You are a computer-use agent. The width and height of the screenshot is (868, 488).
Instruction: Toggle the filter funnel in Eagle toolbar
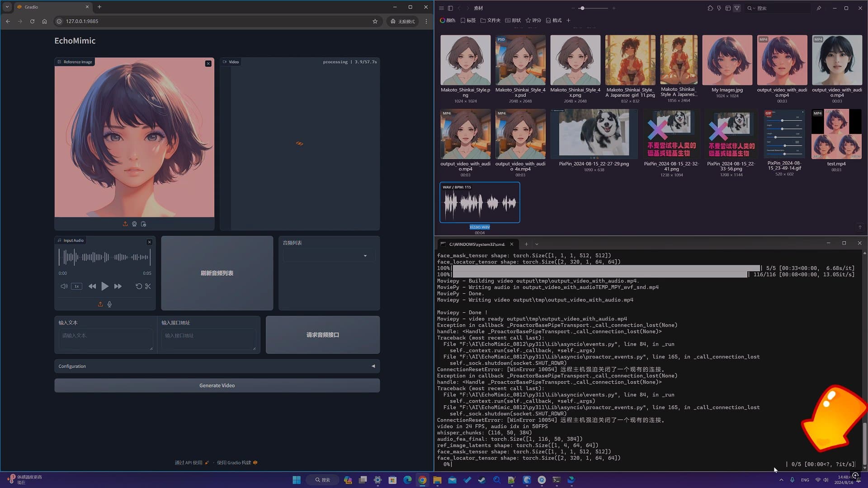coord(737,8)
